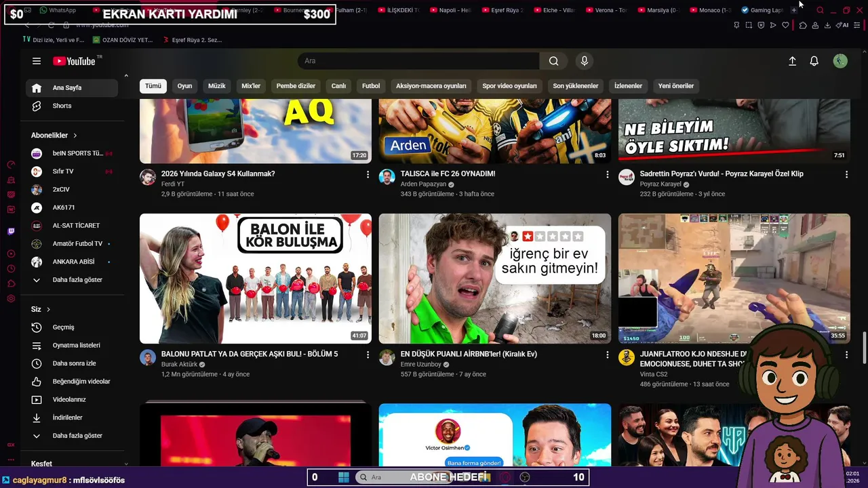This screenshot has width=868, height=488.
Task: Open options menu for Galaxy S4 video
Action: [x=368, y=174]
